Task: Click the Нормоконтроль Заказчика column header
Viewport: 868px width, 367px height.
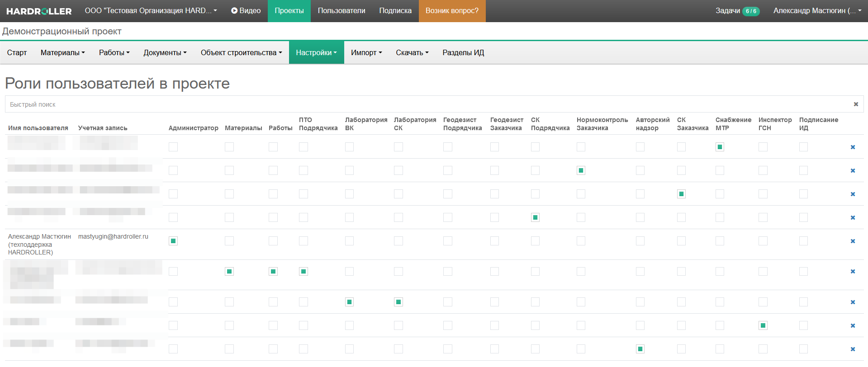Action: point(602,124)
